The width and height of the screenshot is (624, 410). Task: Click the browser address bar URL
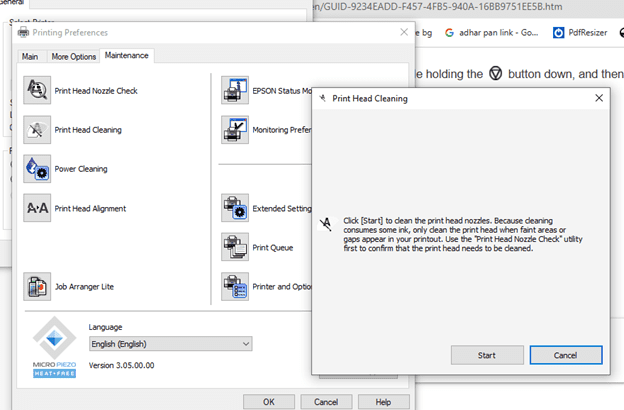[x=438, y=7]
